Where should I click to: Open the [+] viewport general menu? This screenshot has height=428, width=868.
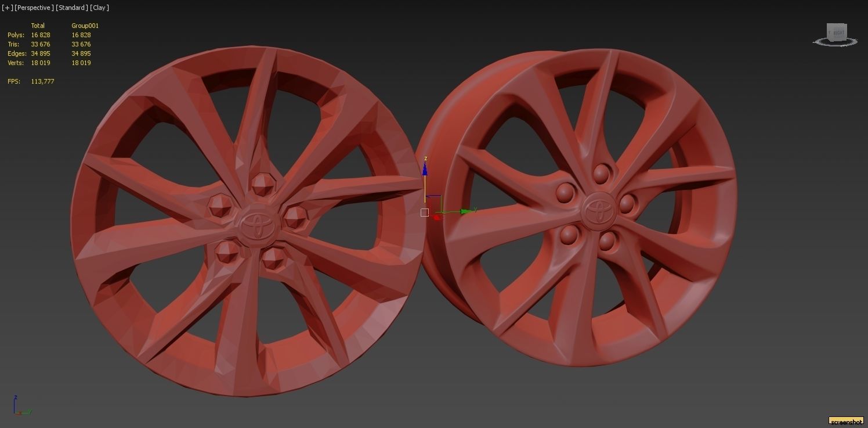(x=8, y=8)
